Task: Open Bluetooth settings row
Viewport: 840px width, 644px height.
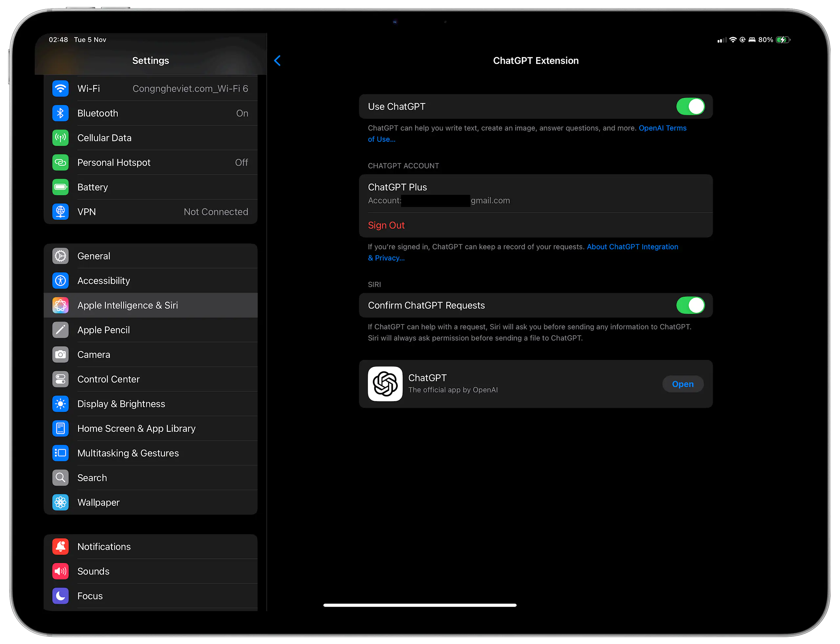Action: tap(151, 113)
